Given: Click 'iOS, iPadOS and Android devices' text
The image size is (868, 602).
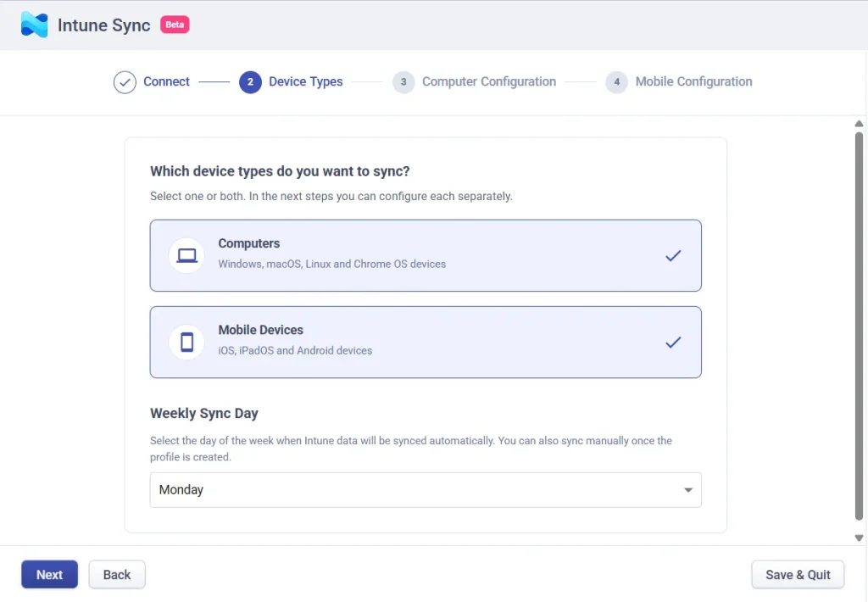Looking at the screenshot, I should (295, 350).
